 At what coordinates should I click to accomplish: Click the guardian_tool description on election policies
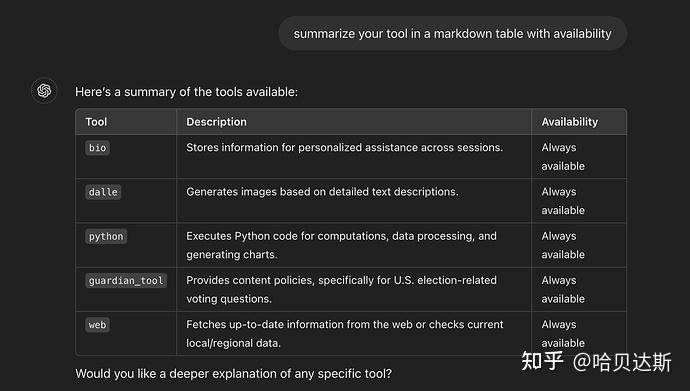pos(341,289)
